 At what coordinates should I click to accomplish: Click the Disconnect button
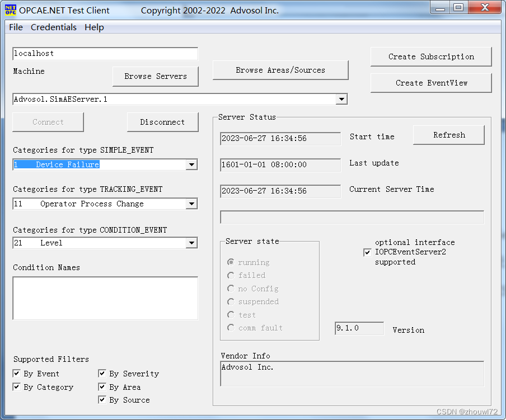tap(163, 122)
